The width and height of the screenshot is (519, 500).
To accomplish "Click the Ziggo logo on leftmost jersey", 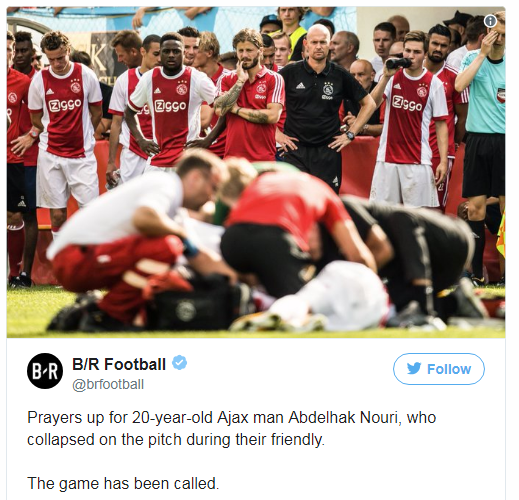I will pos(65,105).
